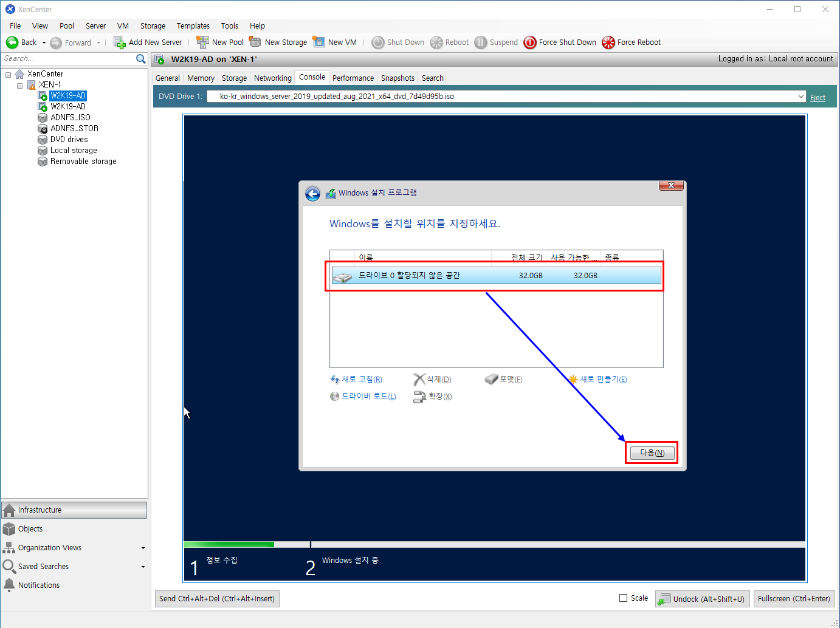Click the Add New Server icon
Screen dimensions: 840x628
pos(119,43)
